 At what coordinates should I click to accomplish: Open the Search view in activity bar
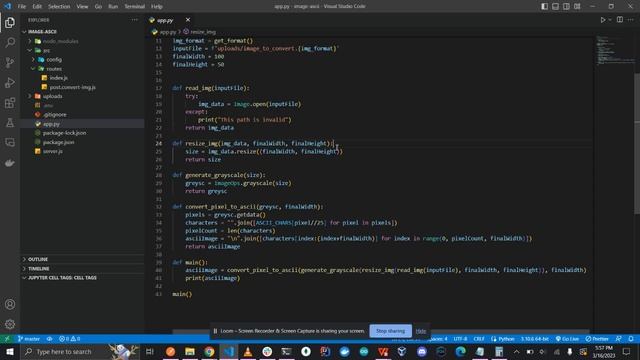coord(10,42)
